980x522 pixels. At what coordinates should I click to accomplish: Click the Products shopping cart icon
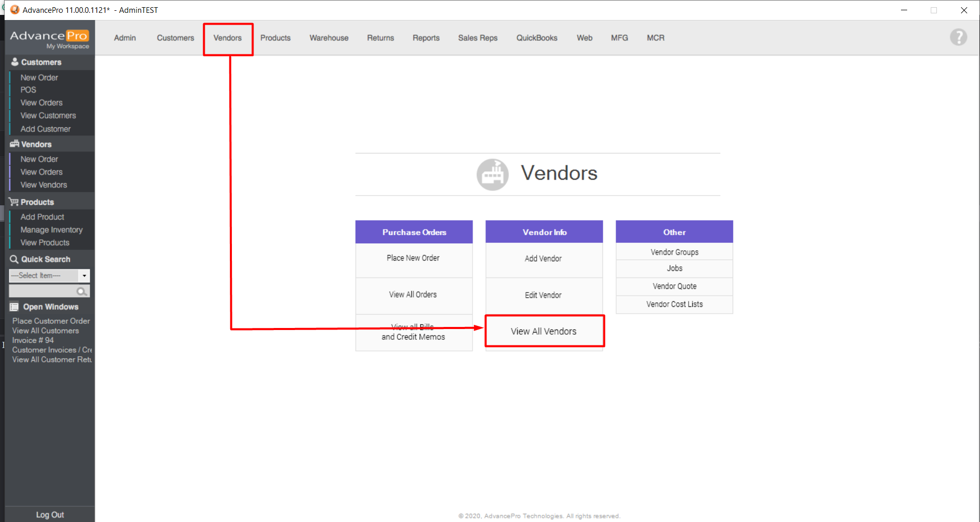pos(14,202)
